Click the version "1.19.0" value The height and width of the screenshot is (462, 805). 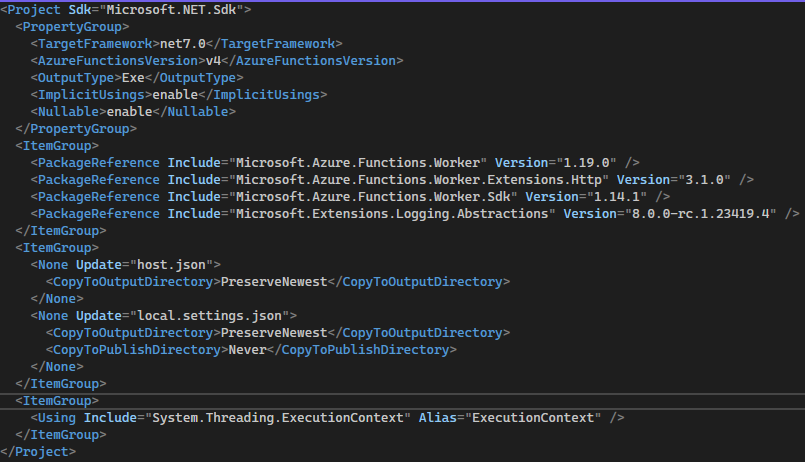(586, 163)
